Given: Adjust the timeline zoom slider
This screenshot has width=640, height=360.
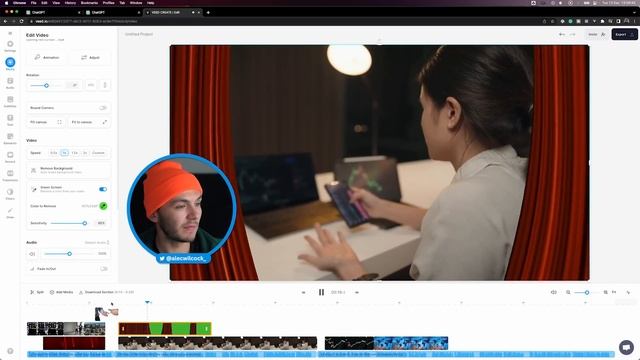Looking at the screenshot, I should click(x=587, y=292).
